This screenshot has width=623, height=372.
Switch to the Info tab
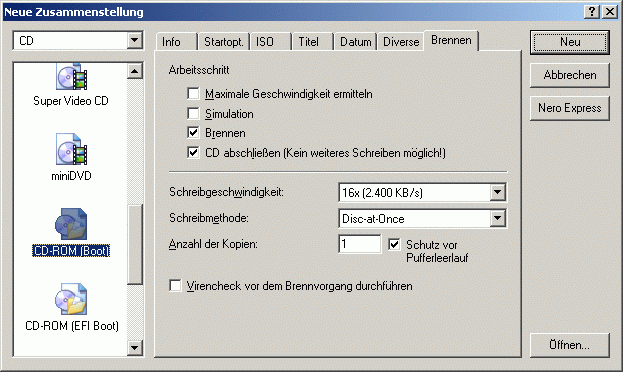click(176, 42)
